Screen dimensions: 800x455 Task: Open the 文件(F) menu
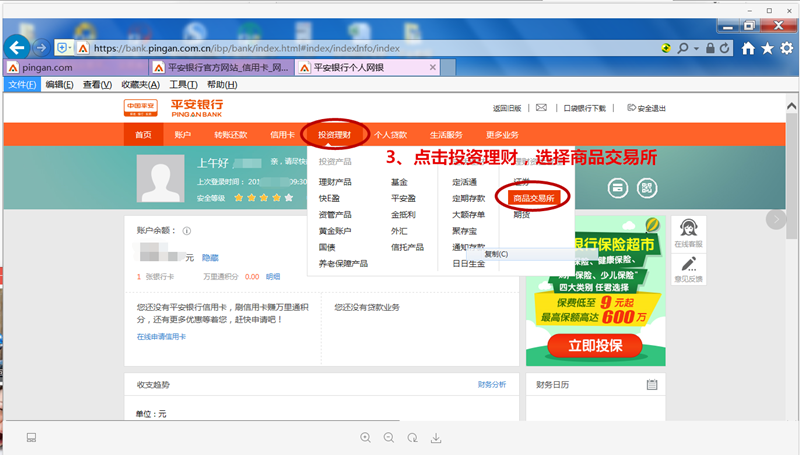22,85
